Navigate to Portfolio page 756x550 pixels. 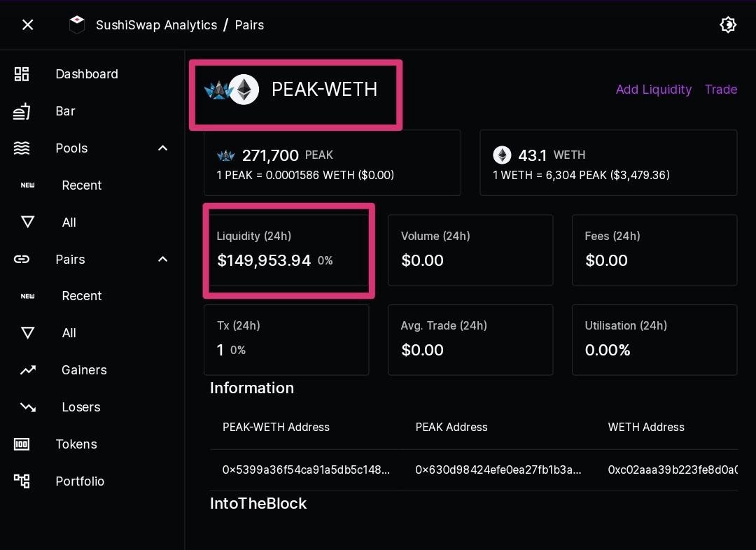click(80, 481)
